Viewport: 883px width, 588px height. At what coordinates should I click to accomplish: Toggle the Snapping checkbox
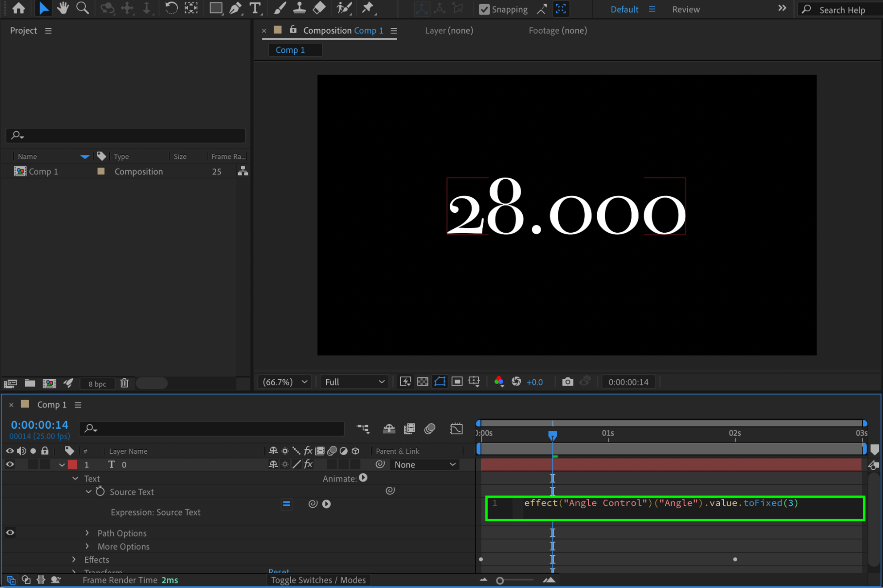(x=485, y=9)
